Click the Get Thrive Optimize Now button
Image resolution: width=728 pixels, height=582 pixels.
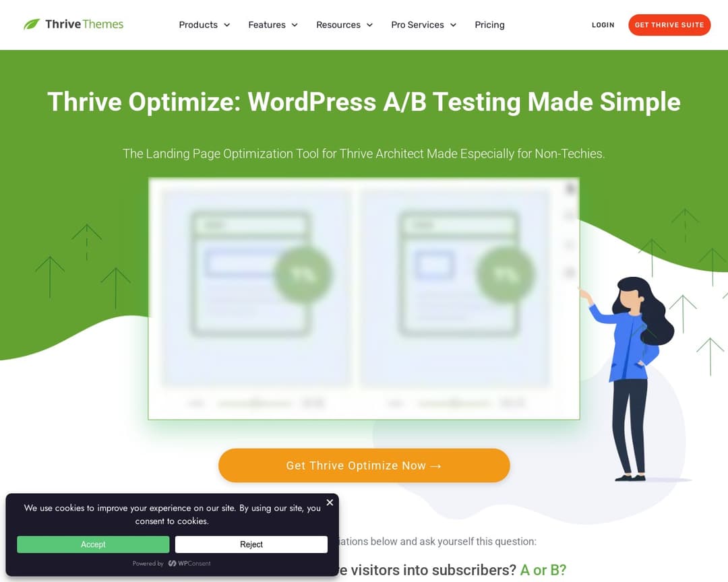(x=364, y=465)
